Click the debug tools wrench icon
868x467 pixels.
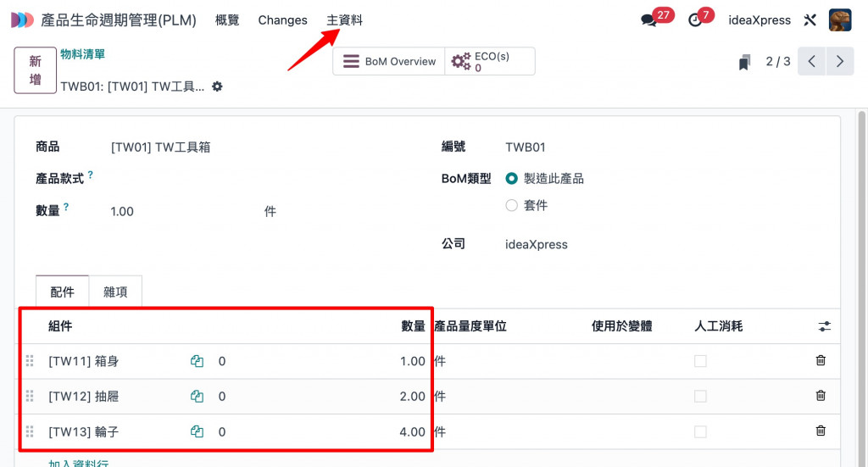click(x=810, y=20)
